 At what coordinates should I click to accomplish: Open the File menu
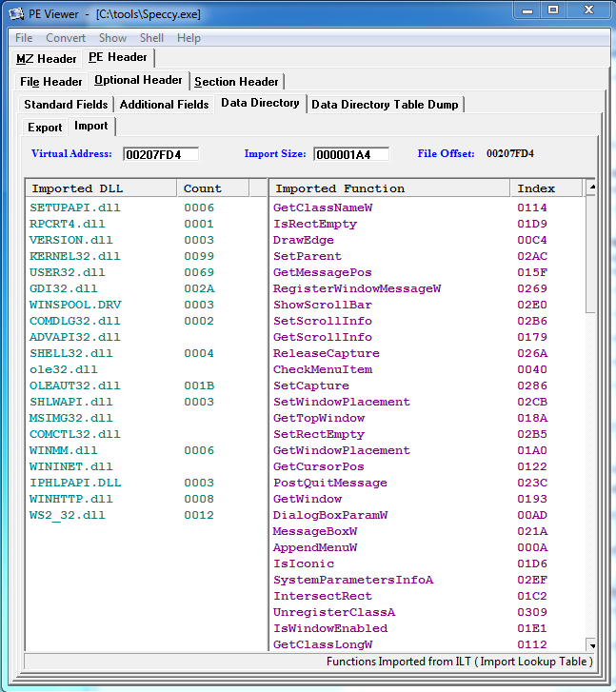coord(24,38)
